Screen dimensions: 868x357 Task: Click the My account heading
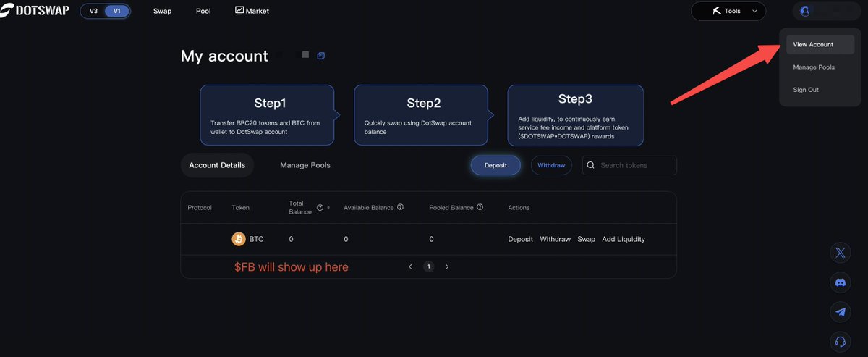224,56
